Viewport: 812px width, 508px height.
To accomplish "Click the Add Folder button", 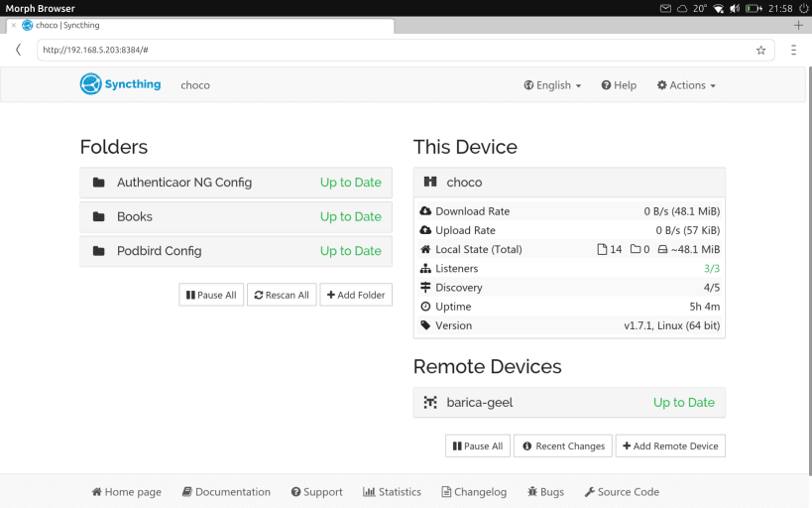I will click(356, 295).
